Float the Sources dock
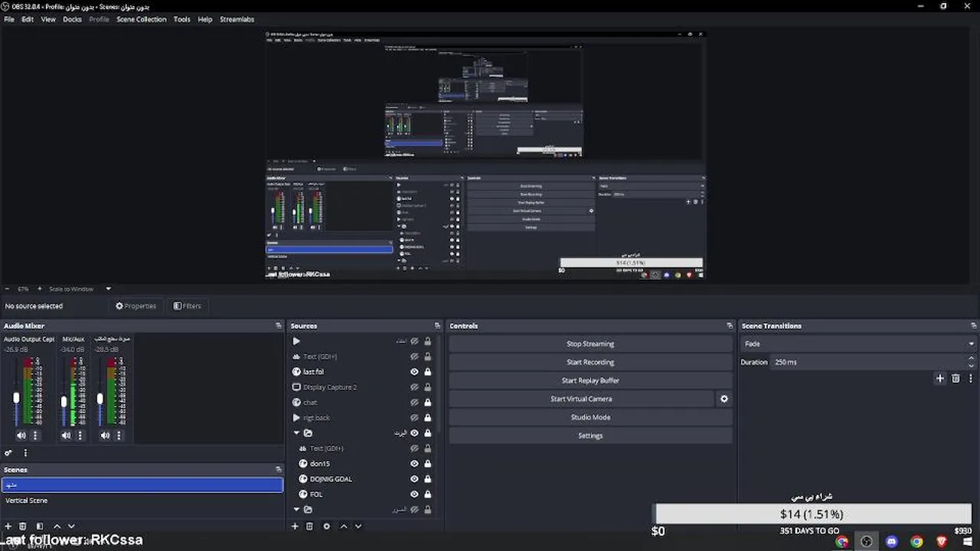The width and height of the screenshot is (980, 551). (437, 326)
